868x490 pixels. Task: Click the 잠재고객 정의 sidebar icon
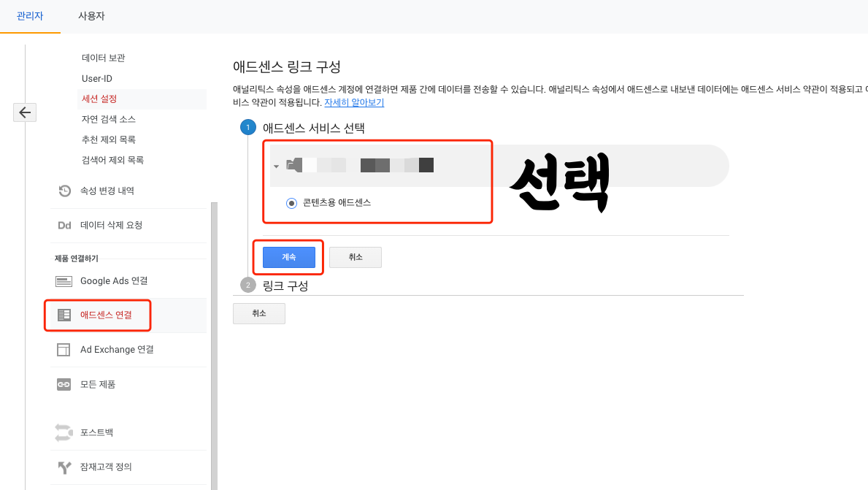coord(63,467)
